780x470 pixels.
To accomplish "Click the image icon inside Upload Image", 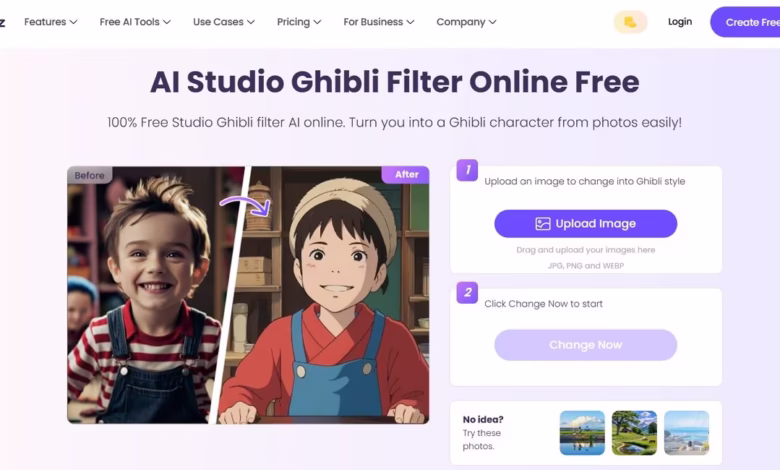I will (x=543, y=224).
